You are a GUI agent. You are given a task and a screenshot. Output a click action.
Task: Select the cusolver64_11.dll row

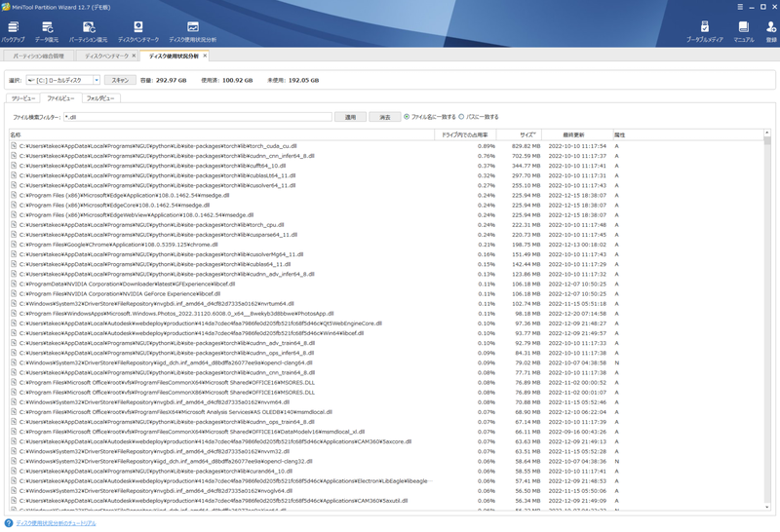(x=386, y=185)
